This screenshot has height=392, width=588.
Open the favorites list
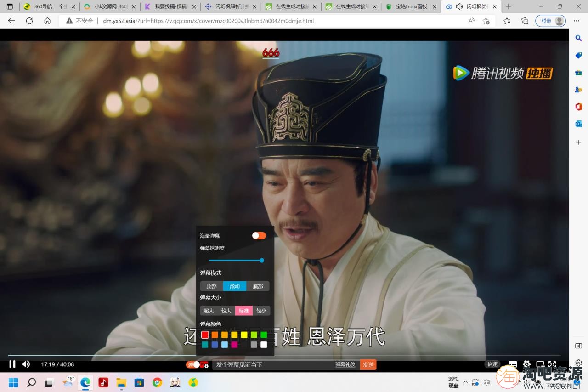click(507, 21)
